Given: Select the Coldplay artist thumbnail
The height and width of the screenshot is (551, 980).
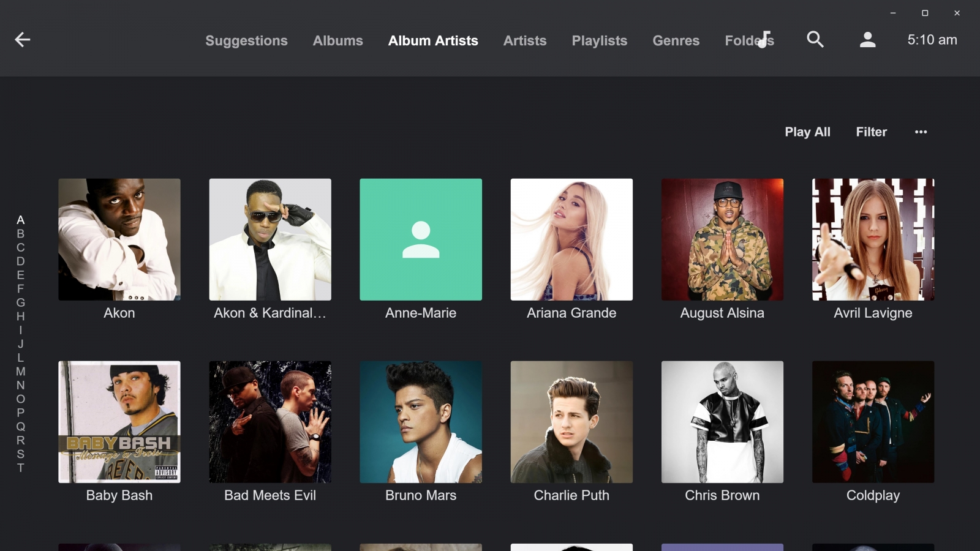Looking at the screenshot, I should click(x=873, y=422).
